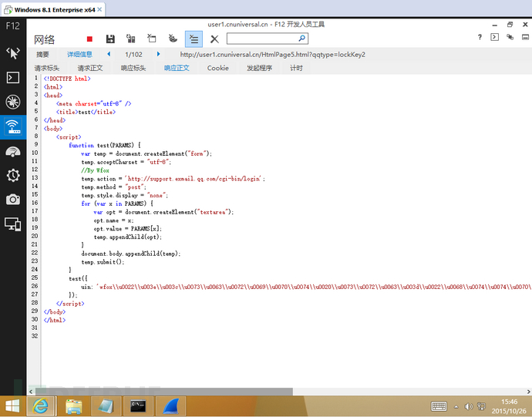The image size is (532, 417).
Task: Show hidden tray icons arrow
Action: pyautogui.click(x=456, y=406)
